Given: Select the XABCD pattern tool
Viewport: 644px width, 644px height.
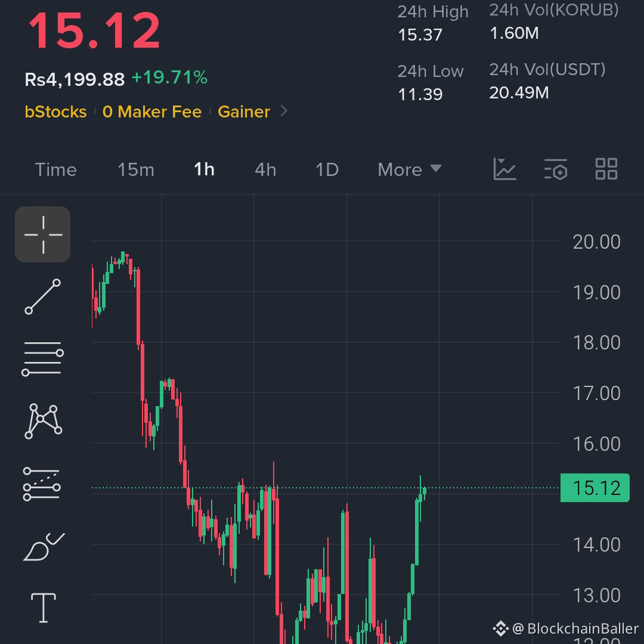Looking at the screenshot, I should [43, 421].
